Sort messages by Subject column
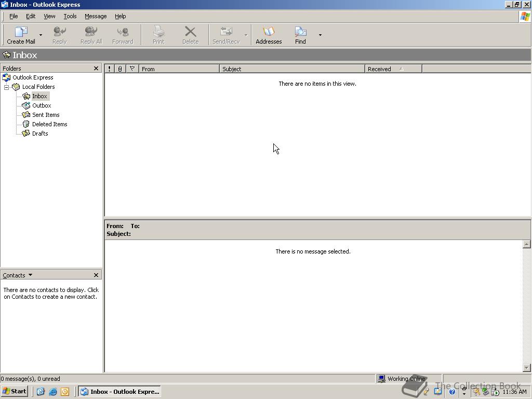 pos(292,69)
